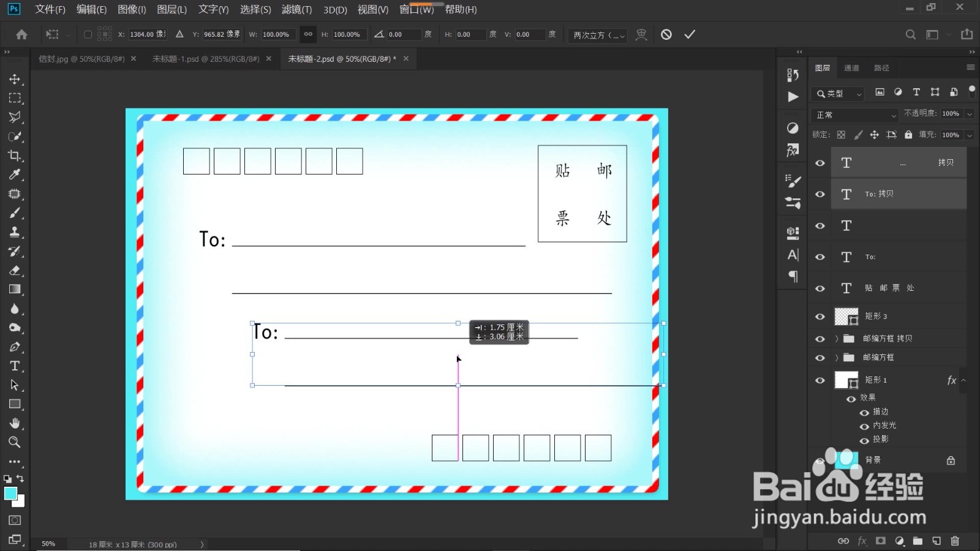Screen dimensions: 980x551
Task: Select the Brush tool
Action: (x=15, y=213)
